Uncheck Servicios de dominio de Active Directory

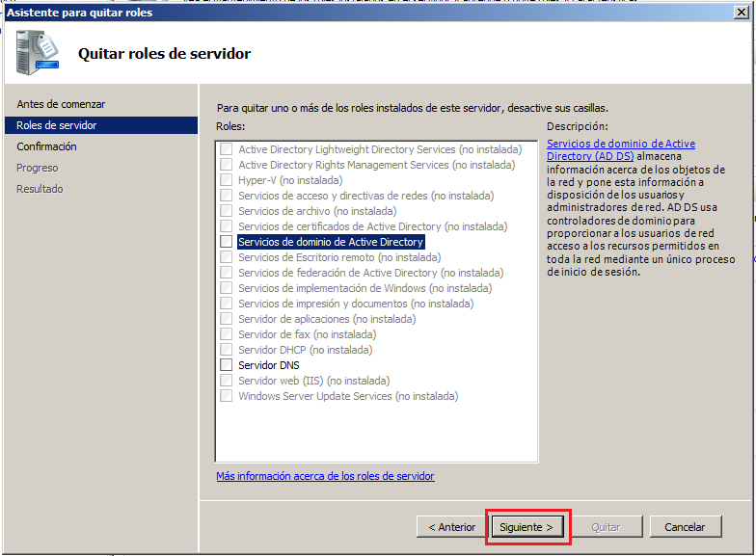[x=226, y=242]
